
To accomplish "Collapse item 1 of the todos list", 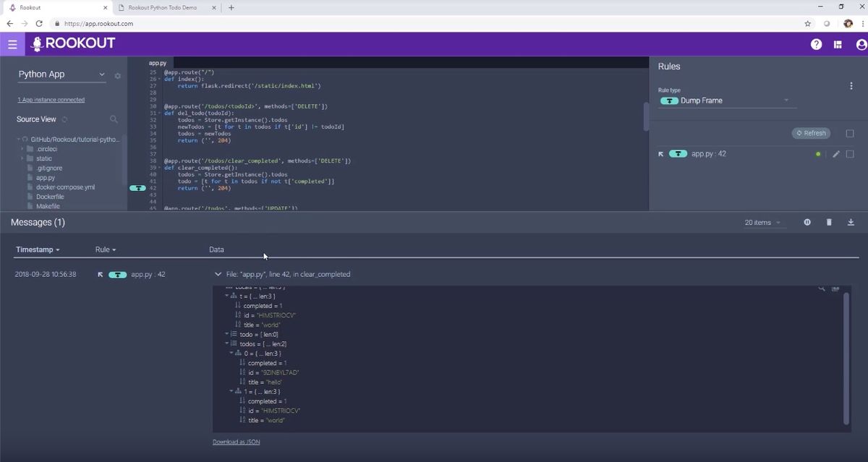I will click(231, 391).
